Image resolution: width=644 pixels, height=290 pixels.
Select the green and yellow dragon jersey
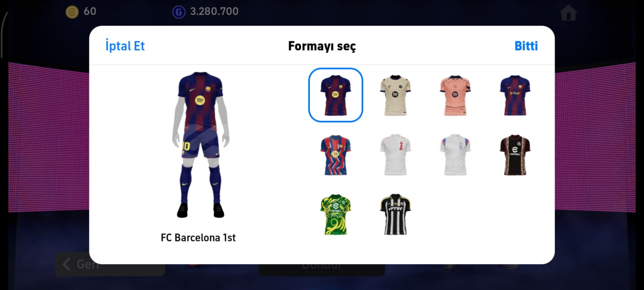(335, 215)
